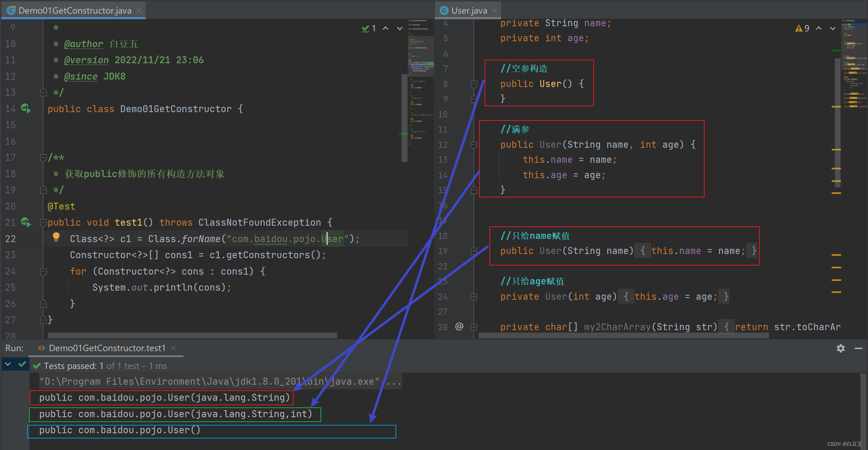Close the Demo01GetConstructor.test1 run tab
868x450 pixels.
point(174,348)
